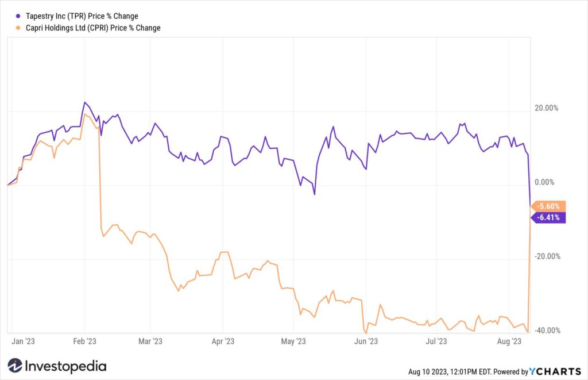Click the Jan '23 axis label
Image resolution: width=588 pixels, height=380 pixels.
tap(23, 341)
